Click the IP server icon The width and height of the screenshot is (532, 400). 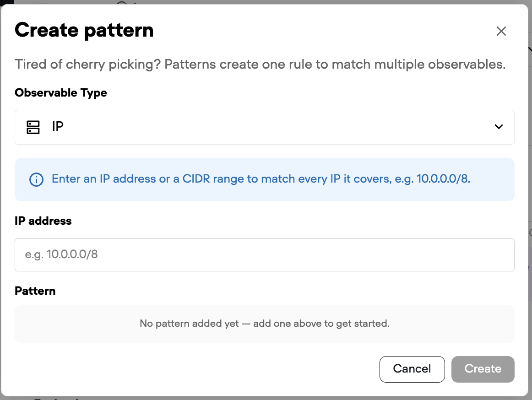pyautogui.click(x=33, y=127)
